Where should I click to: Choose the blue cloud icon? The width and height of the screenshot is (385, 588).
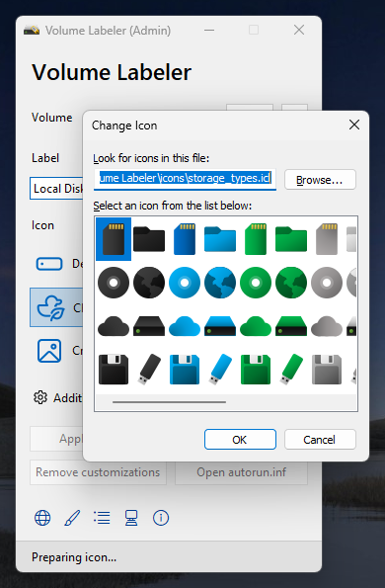pyautogui.click(x=185, y=326)
